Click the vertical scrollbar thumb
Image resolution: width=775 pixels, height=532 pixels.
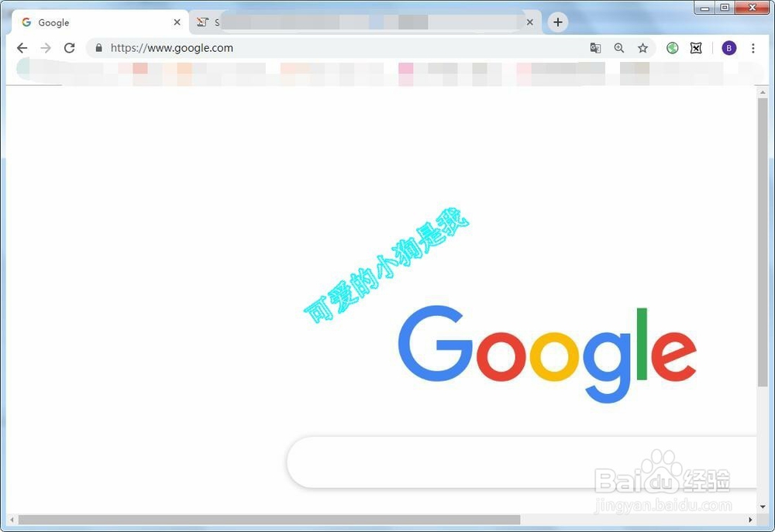[763, 242]
